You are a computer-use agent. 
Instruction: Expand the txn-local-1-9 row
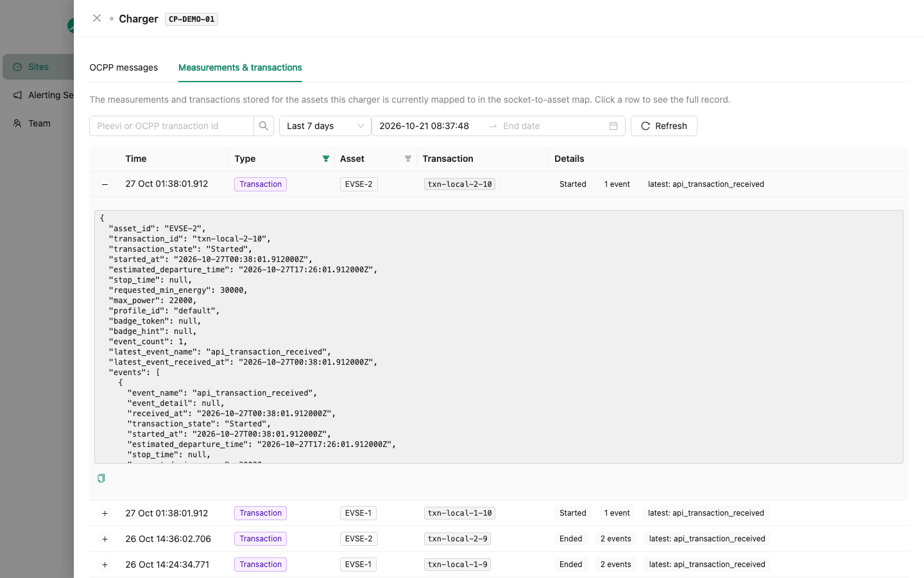pyautogui.click(x=105, y=565)
